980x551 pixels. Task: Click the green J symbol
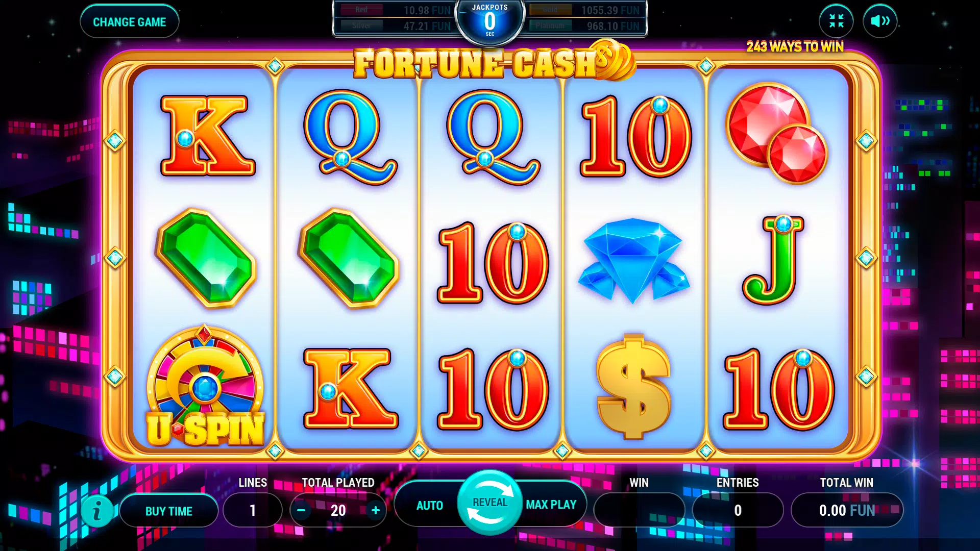pos(774,260)
